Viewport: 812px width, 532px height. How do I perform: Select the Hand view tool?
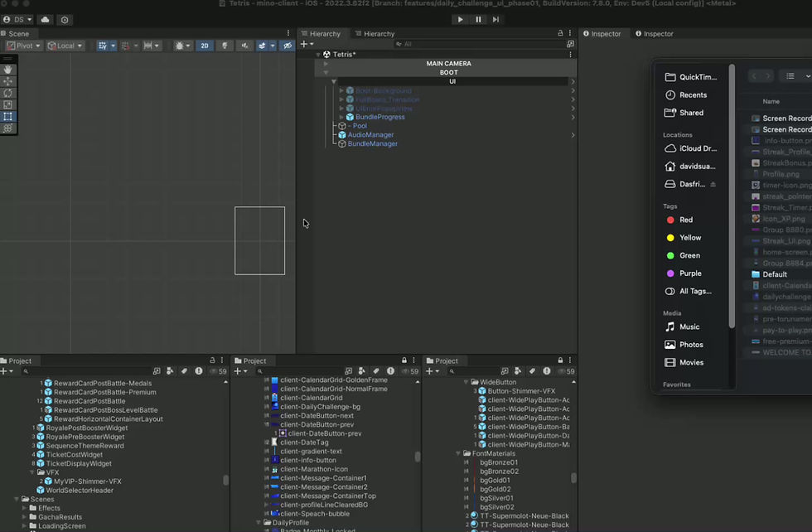point(7,70)
